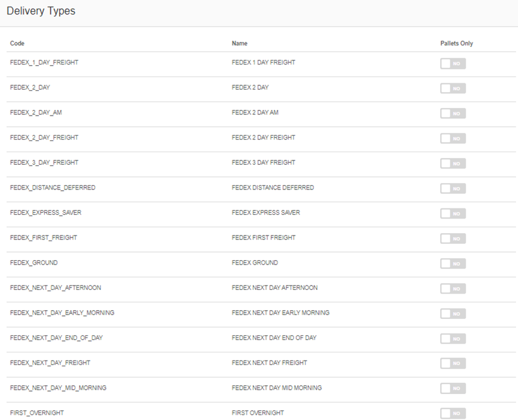Image resolution: width=518 pixels, height=420 pixels.
Task: Click the name FEDEX GROUND
Action: (255, 263)
